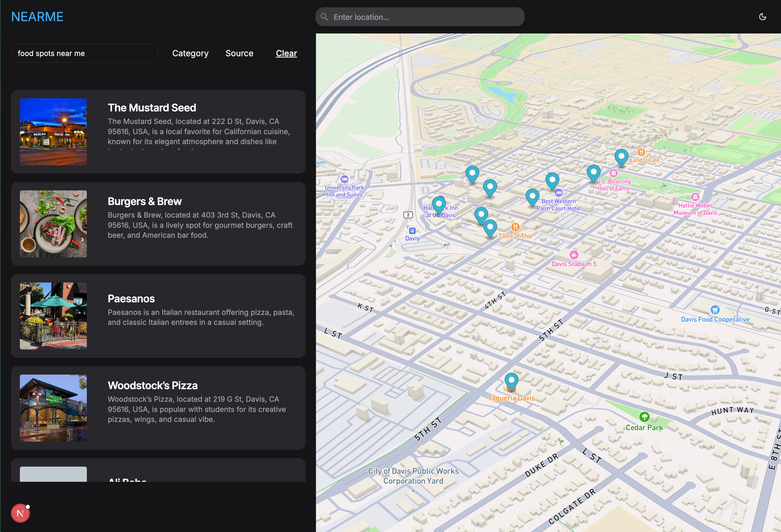Click the search magnifier icon
Image resolution: width=781 pixels, height=532 pixels.
pos(324,17)
